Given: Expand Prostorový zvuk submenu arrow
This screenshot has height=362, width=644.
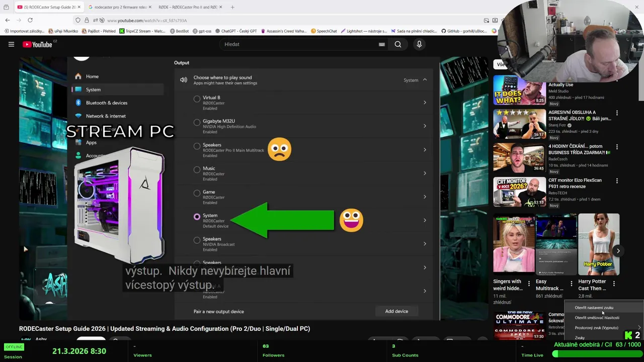Looking at the screenshot, I should (x=639, y=328).
